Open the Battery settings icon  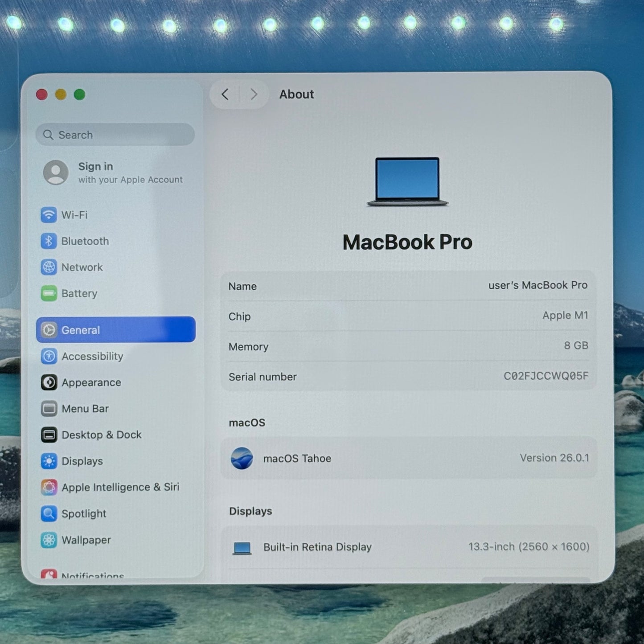tap(49, 294)
